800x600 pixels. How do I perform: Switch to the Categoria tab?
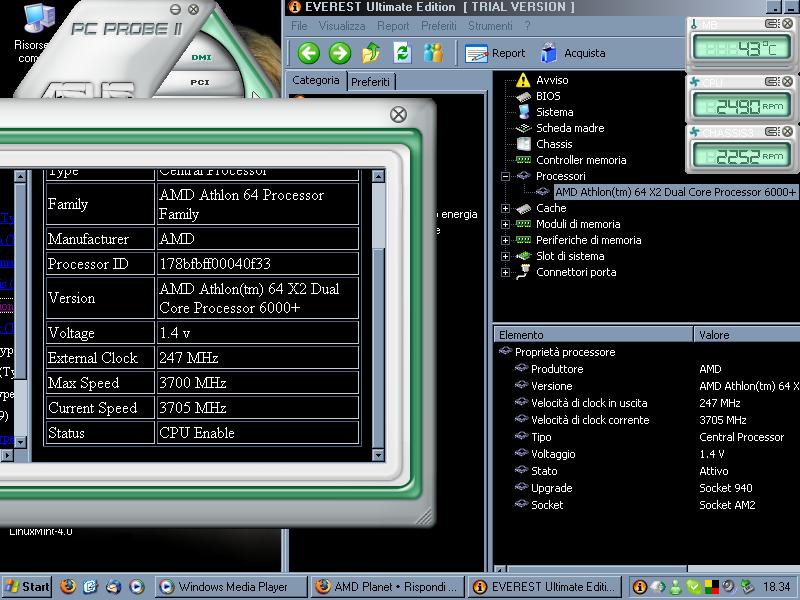(316, 81)
